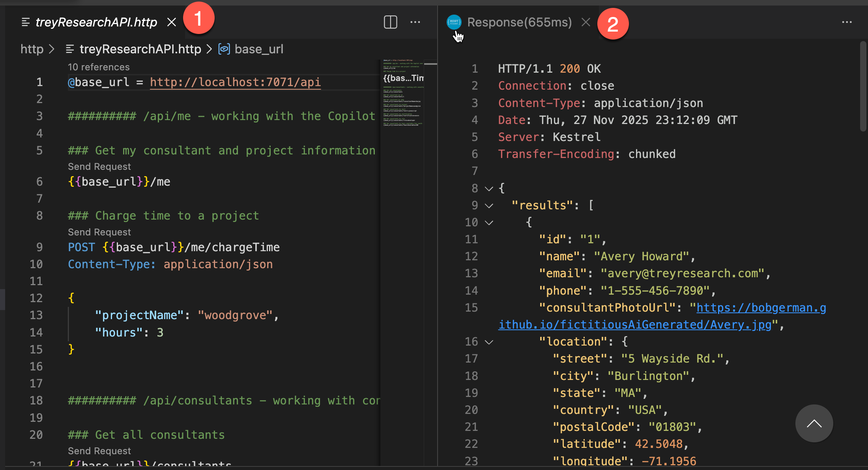Select http in the breadcrumb path

(x=31, y=49)
